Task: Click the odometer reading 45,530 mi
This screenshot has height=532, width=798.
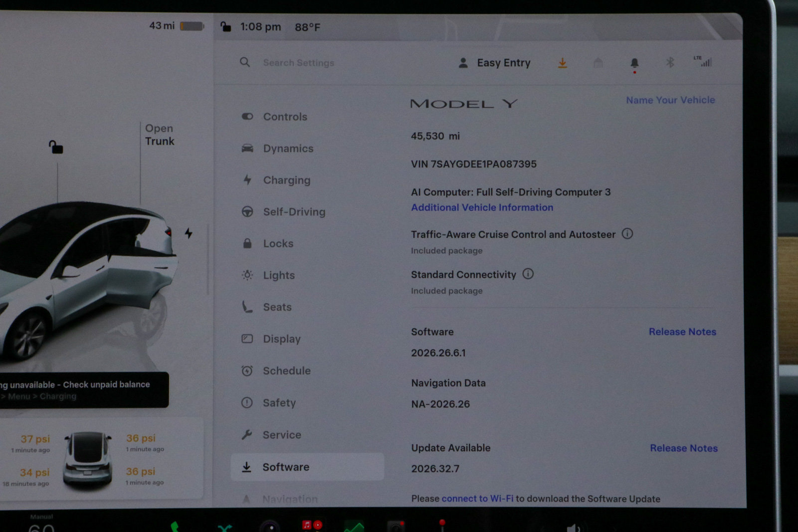Action: 435,136
